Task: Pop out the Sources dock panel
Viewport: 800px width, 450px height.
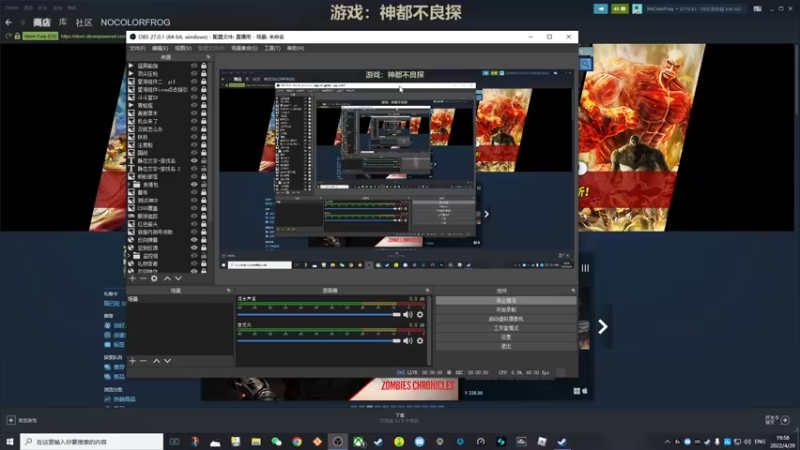Action: (208, 57)
